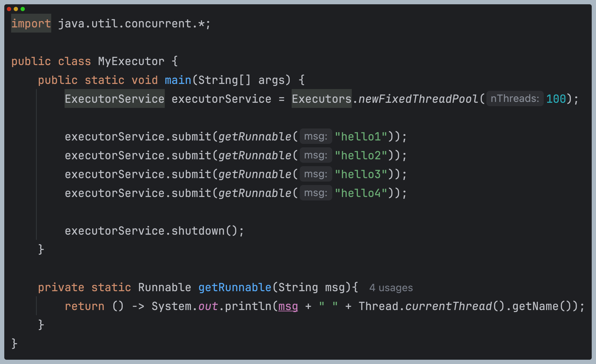Select the string literal "hello2"
The width and height of the screenshot is (596, 364).
pyautogui.click(x=361, y=155)
